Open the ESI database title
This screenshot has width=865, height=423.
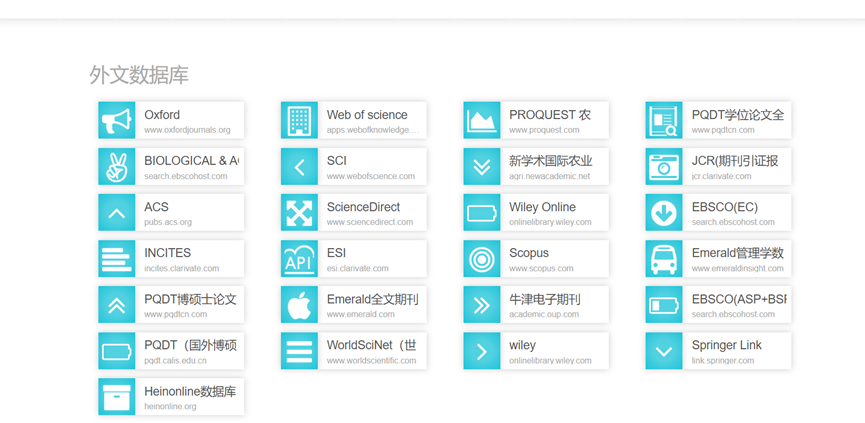(x=336, y=253)
